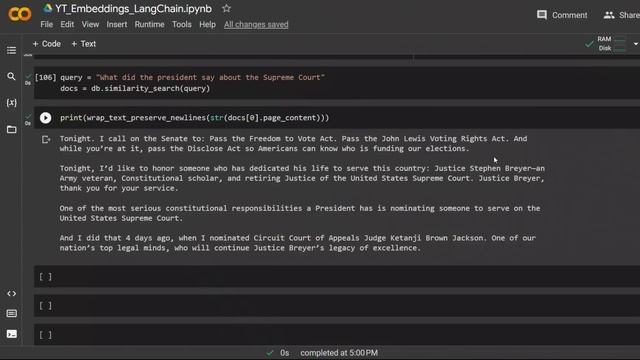Screen dimensions: 640x360
Task: Click the execution count [106] bracket
Action: (x=45, y=78)
